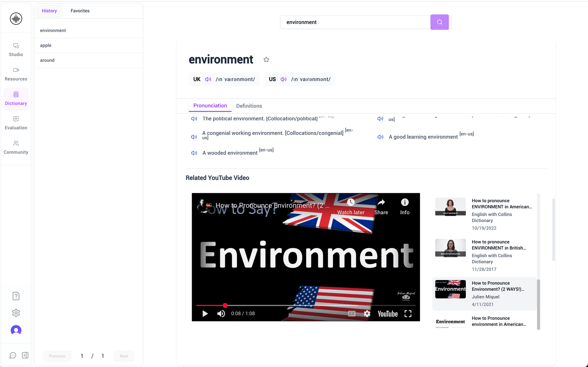Click the video progress bar scrubber
Screen dimensions: 588x367
[x=225, y=305]
